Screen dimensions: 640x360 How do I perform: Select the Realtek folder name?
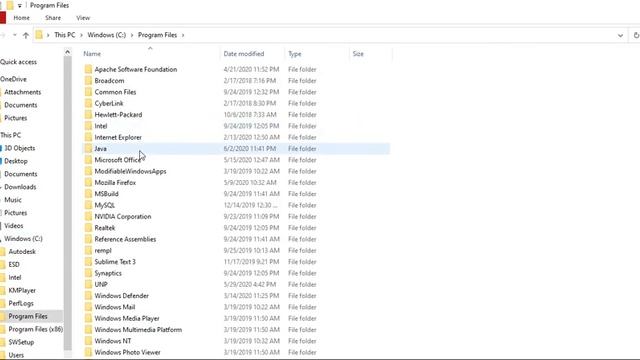pos(104,228)
